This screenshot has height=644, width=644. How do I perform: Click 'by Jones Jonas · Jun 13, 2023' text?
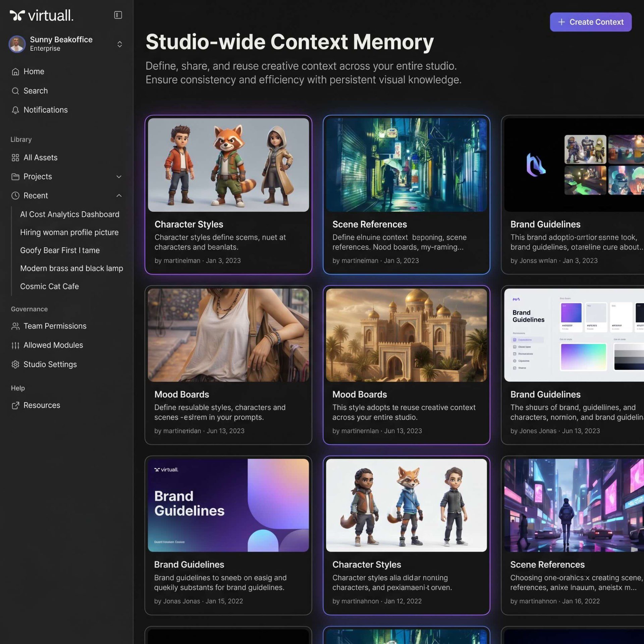pyautogui.click(x=555, y=431)
